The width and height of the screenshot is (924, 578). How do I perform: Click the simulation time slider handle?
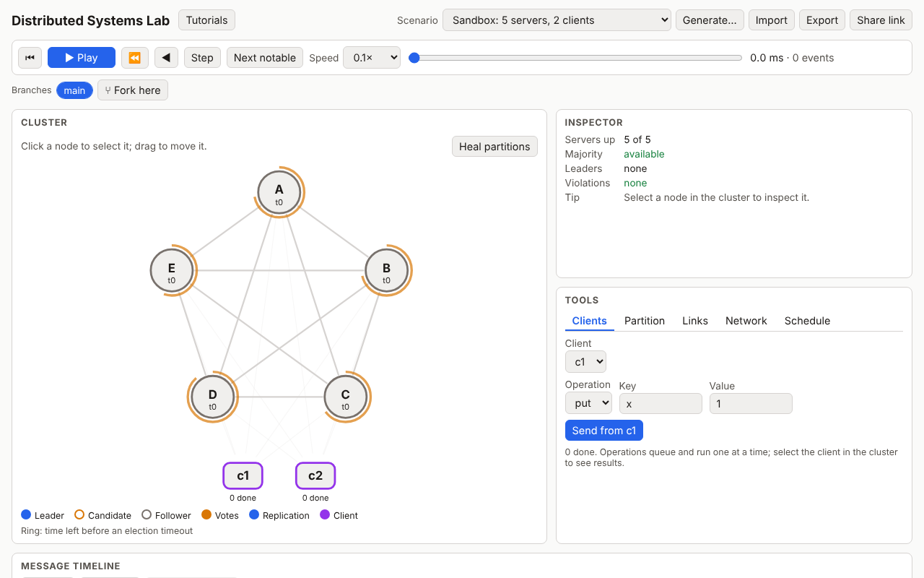pos(414,58)
